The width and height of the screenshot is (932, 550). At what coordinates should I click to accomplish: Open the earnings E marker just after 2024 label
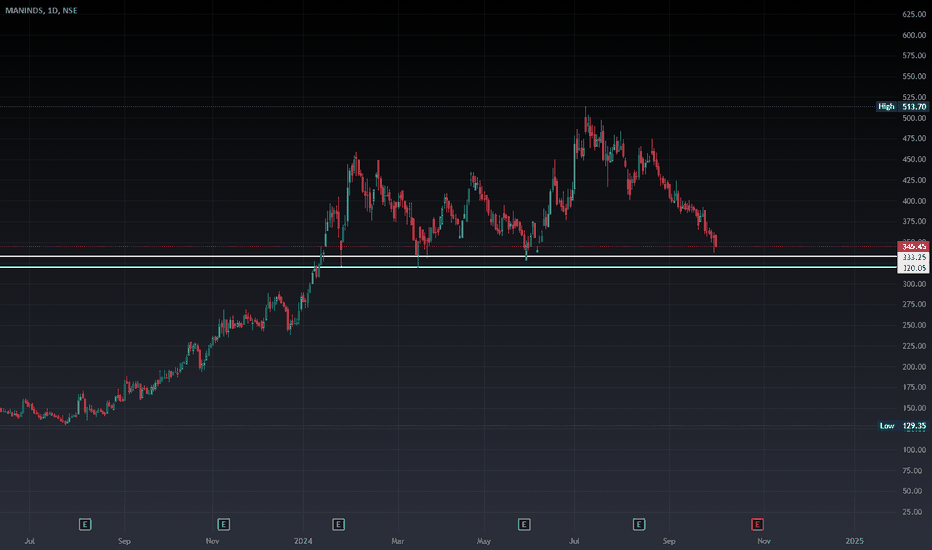coord(338,524)
